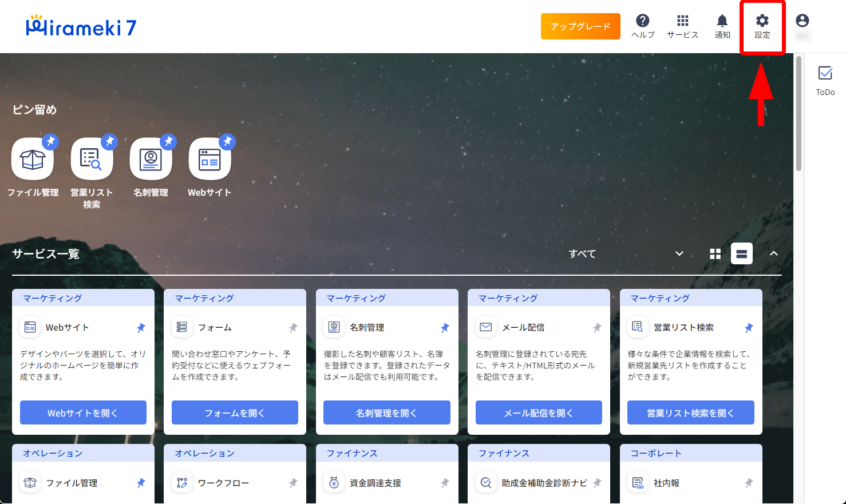Click the ワークフロー card's service icon
The image size is (846, 504).
tap(182, 483)
